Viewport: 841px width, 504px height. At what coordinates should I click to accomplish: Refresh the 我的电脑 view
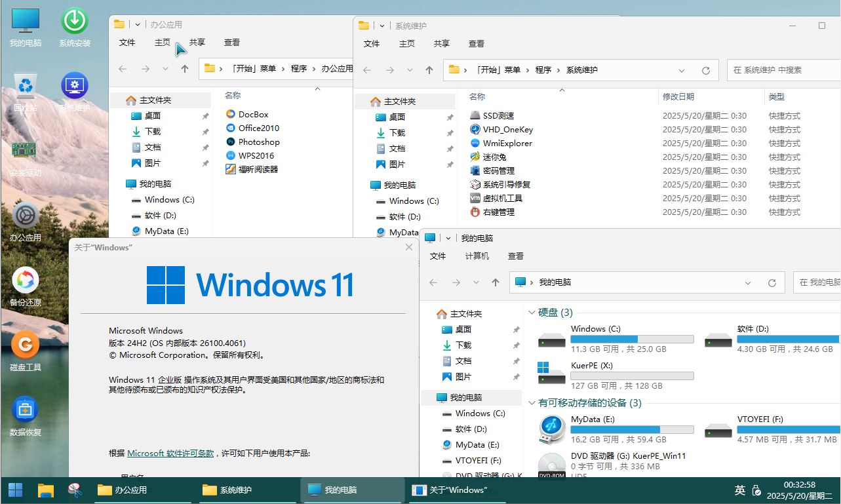tap(772, 282)
